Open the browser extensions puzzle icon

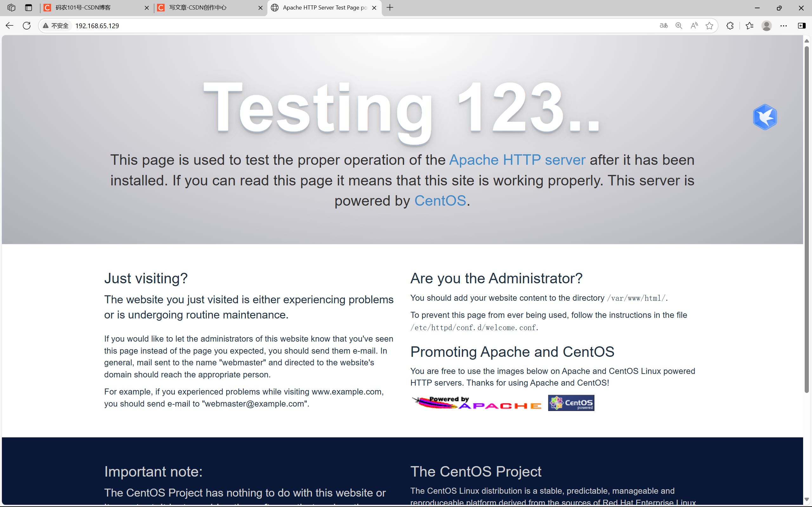pyautogui.click(x=730, y=25)
